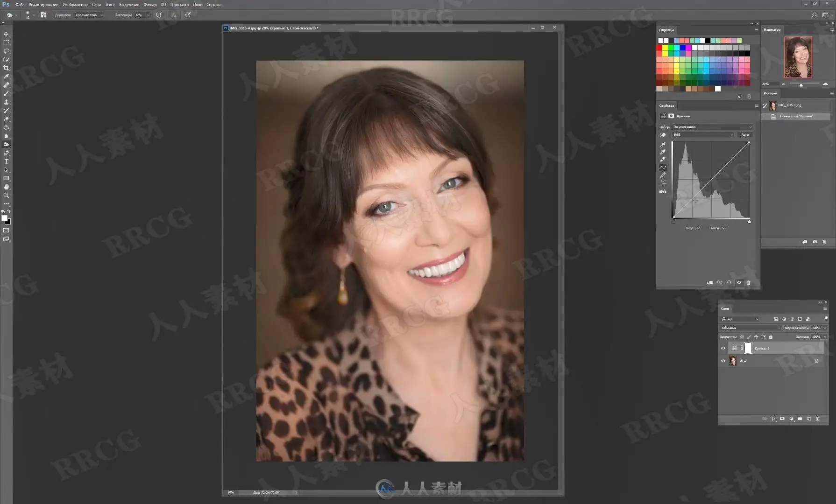Image resolution: width=836 pixels, height=504 pixels.
Task: Click the Авто button in Curves
Action: (x=745, y=135)
